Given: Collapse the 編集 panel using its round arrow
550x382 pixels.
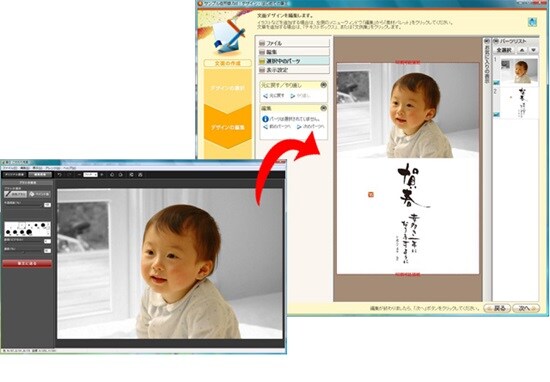Looking at the screenshot, I should (323, 108).
